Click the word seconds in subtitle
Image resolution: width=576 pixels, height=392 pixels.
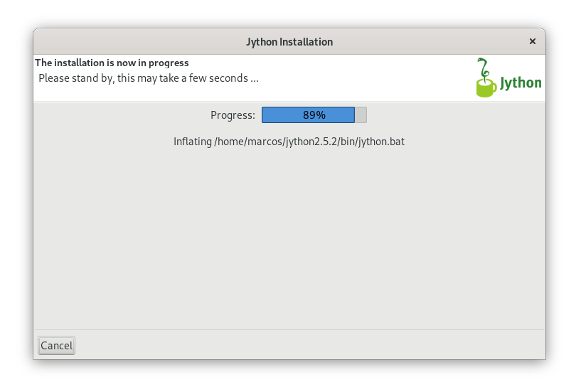228,78
